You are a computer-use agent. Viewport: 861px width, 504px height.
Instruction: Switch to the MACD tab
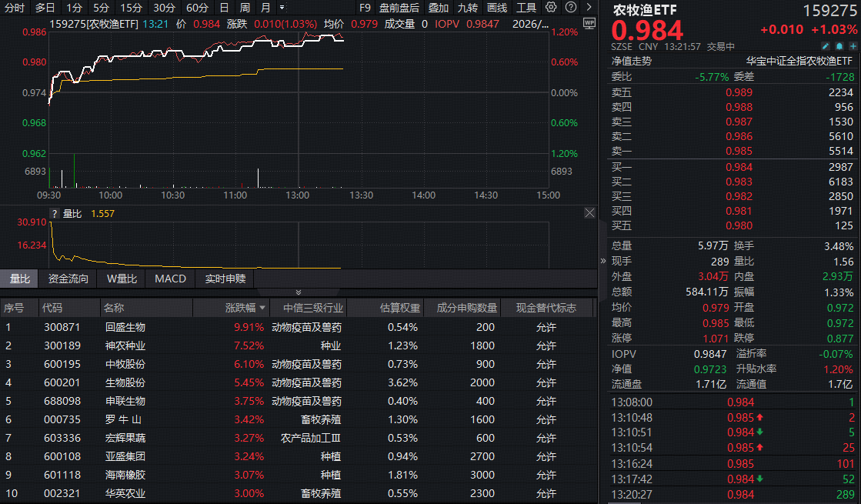coord(170,279)
